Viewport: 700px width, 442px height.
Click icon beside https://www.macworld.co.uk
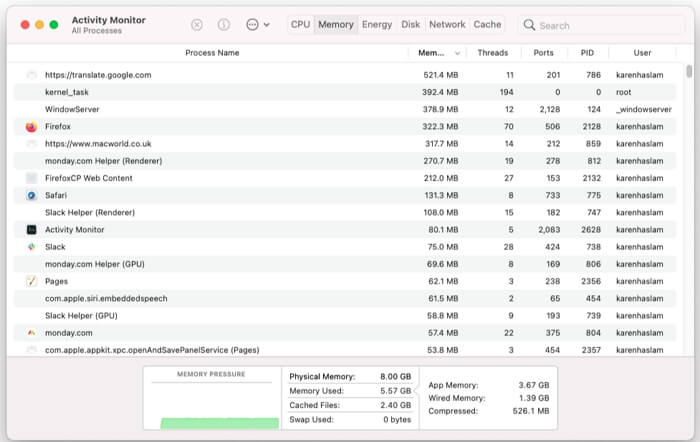point(31,144)
